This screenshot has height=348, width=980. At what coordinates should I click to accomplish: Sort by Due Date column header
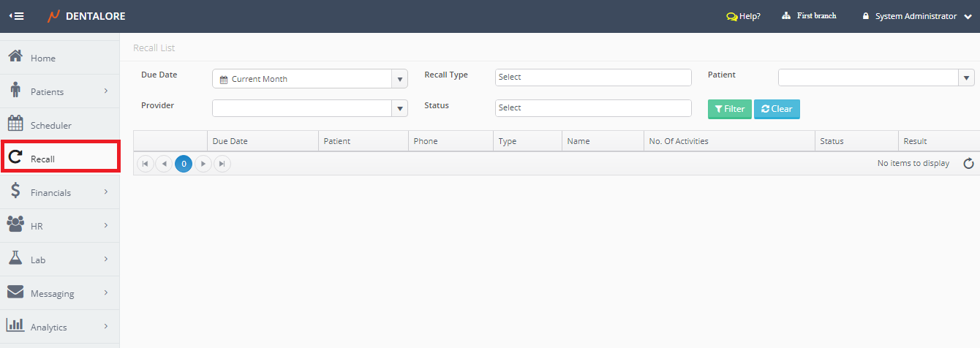point(230,141)
